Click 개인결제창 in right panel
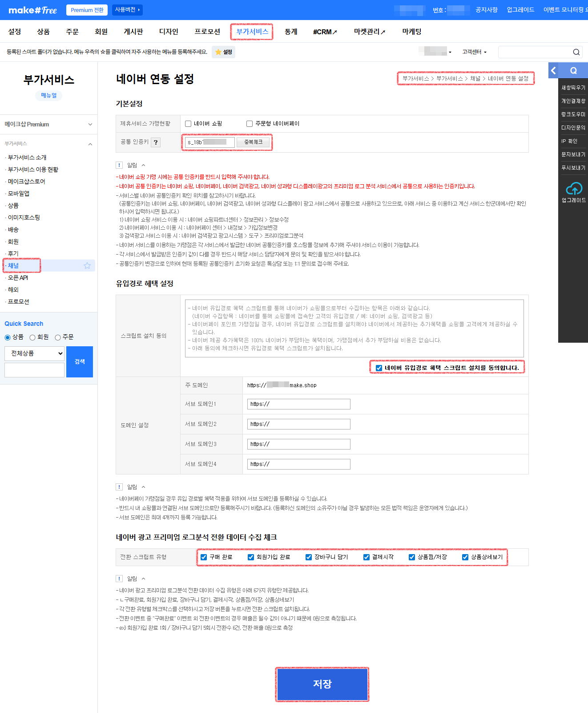The width and height of the screenshot is (588, 713). coord(573,101)
